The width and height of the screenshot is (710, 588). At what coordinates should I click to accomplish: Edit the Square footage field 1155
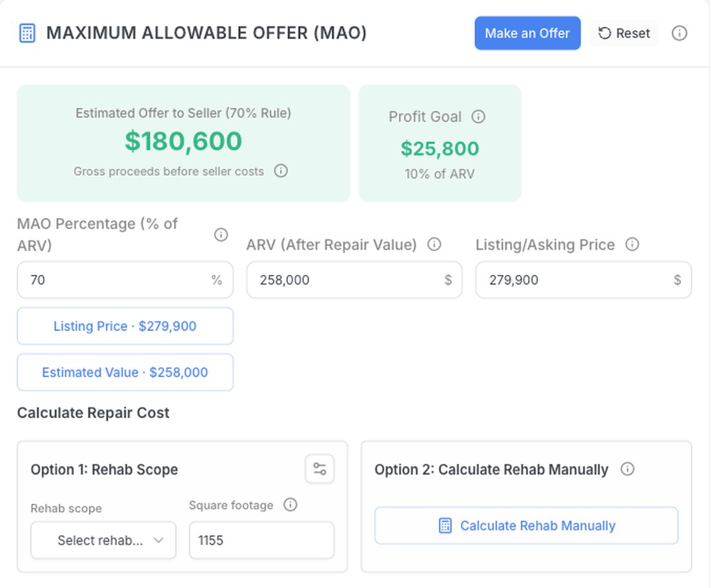coord(261,540)
